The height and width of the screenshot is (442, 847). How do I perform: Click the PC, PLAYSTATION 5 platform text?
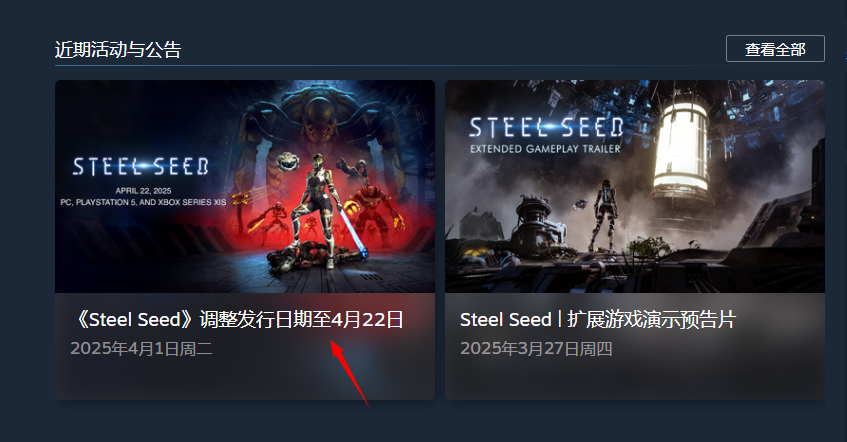click(143, 202)
